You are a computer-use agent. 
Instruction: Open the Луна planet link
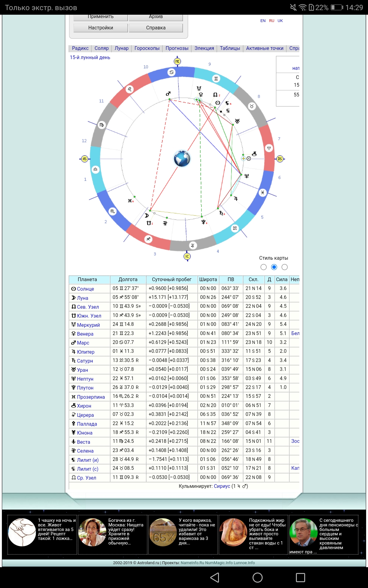tap(82, 298)
